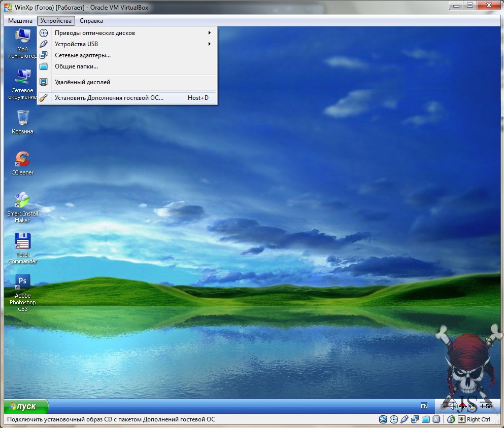Click arrow next to Приводы оптических дисков
504x428 pixels.
[x=209, y=33]
